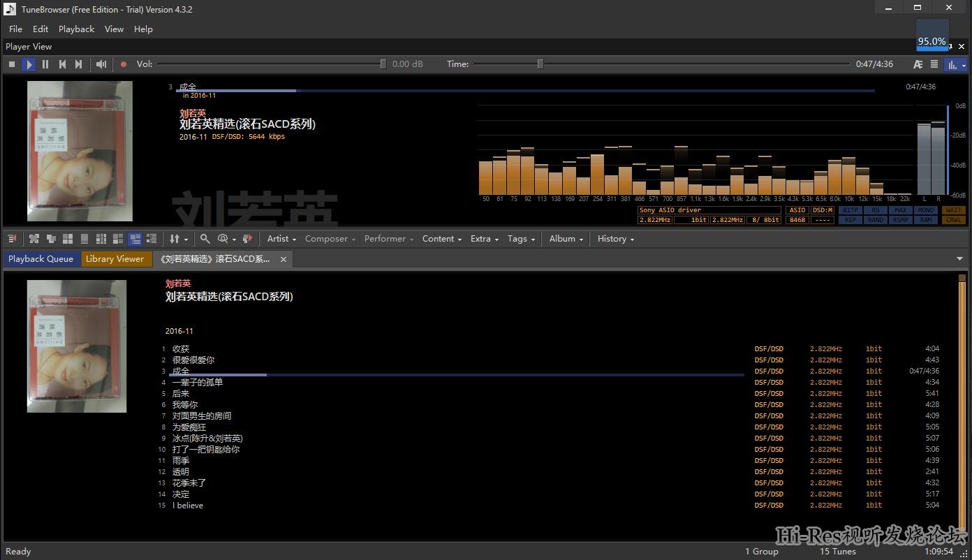Image resolution: width=972 pixels, height=560 pixels.
Task: Open the tab list arrow at far right
Action: click(x=960, y=259)
